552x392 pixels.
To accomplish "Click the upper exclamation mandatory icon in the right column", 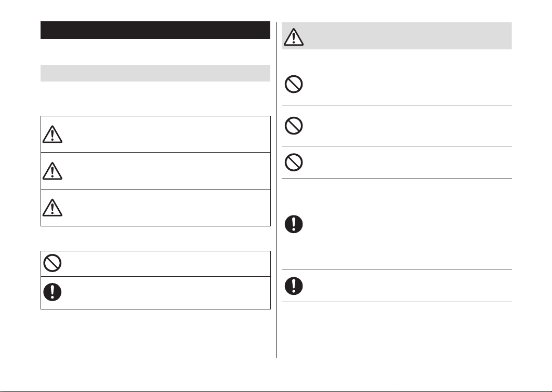I will [x=294, y=224].
